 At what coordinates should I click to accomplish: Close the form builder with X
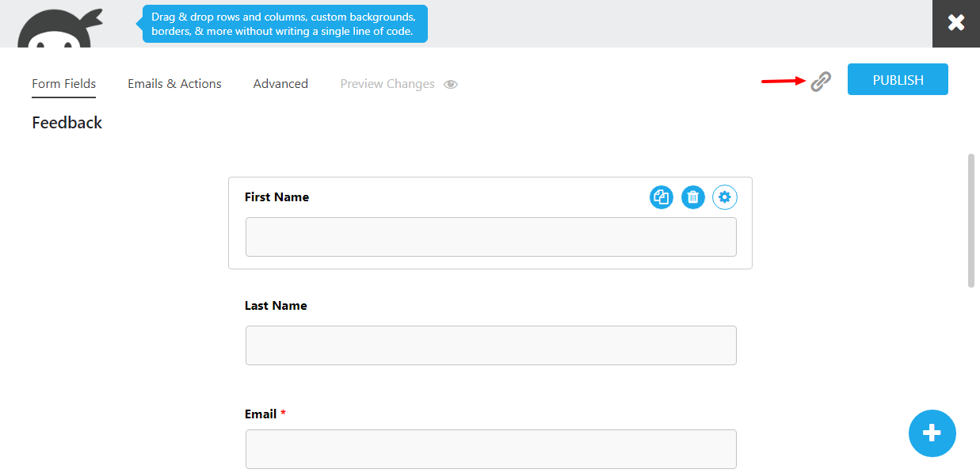[956, 23]
